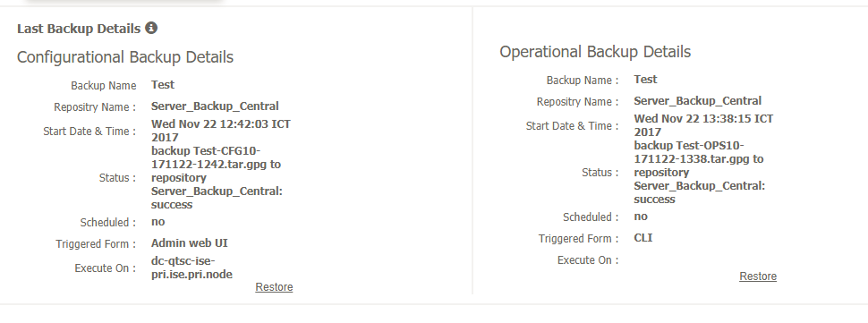Click the info icon beside Last Backup Details

click(151, 28)
